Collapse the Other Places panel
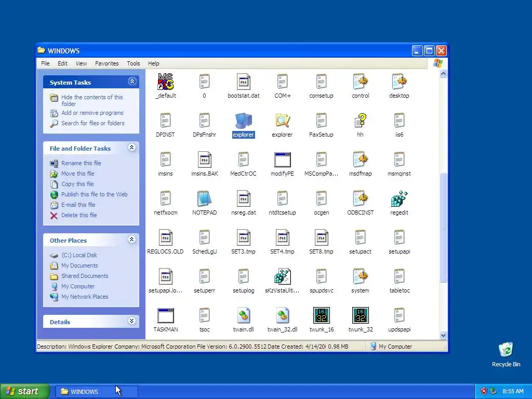The width and height of the screenshot is (532, 399). pos(132,240)
